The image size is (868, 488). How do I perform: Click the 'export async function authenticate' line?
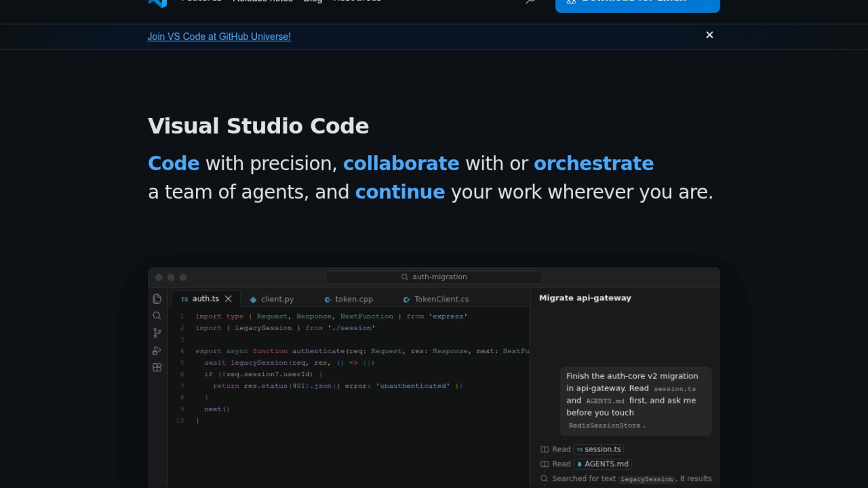tap(362, 351)
